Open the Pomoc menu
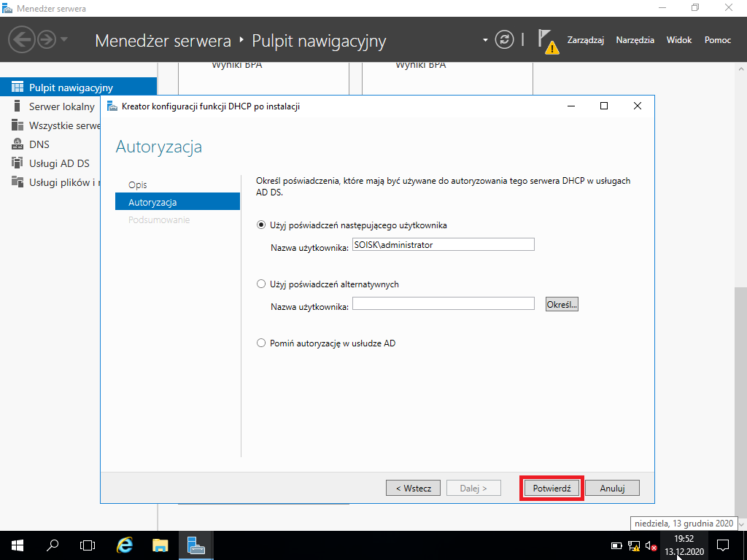This screenshot has width=747, height=560. click(x=718, y=40)
